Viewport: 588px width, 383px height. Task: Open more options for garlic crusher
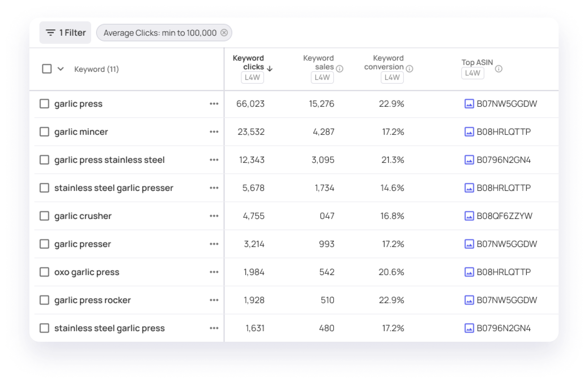pos(214,216)
